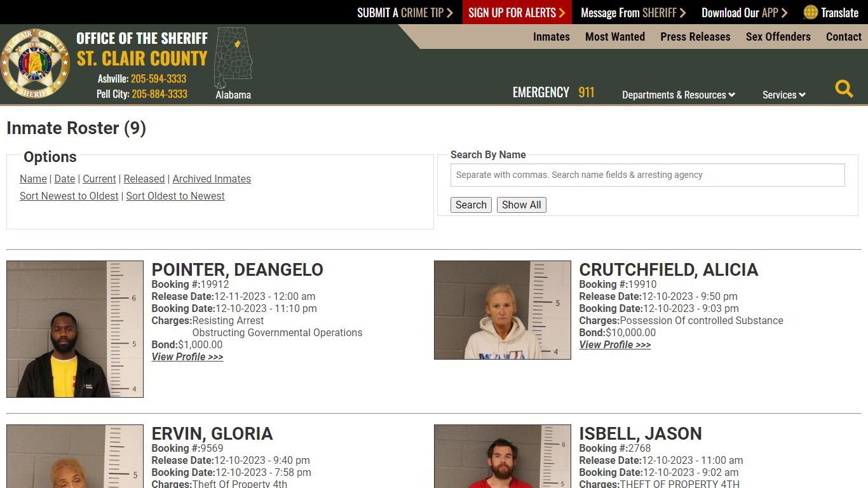Open Press Releases menu item
Viewport: 868px width, 488px height.
coord(695,37)
